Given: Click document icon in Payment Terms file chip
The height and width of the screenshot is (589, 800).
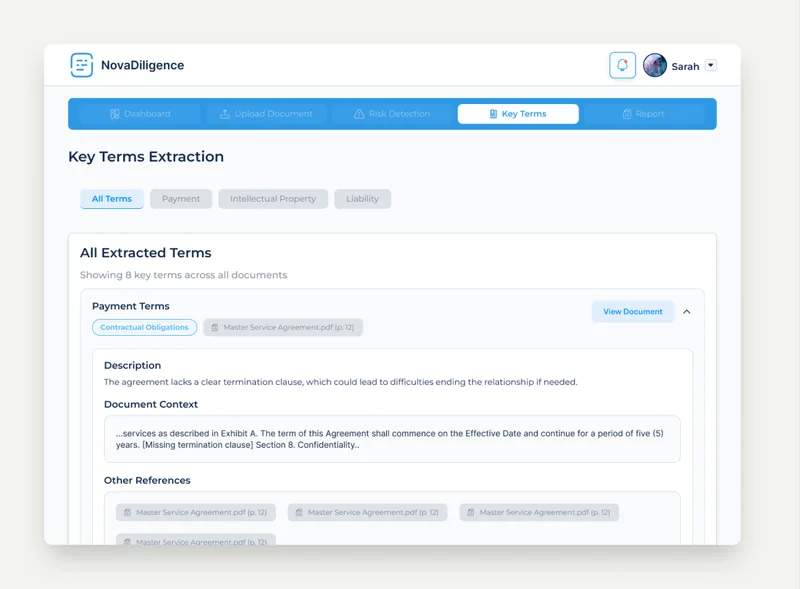Looking at the screenshot, I should pyautogui.click(x=215, y=327).
